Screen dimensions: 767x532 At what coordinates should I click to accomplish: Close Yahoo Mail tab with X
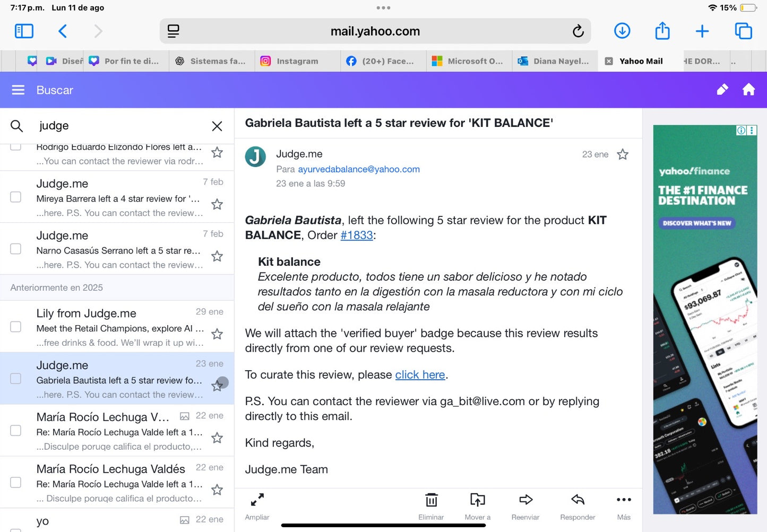click(609, 61)
